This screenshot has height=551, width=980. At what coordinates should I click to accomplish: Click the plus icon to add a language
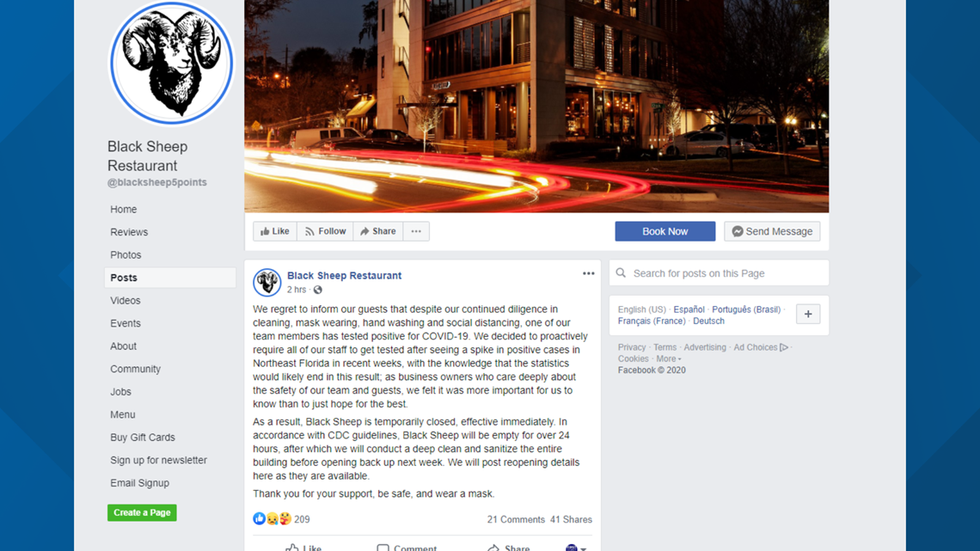[x=807, y=315]
